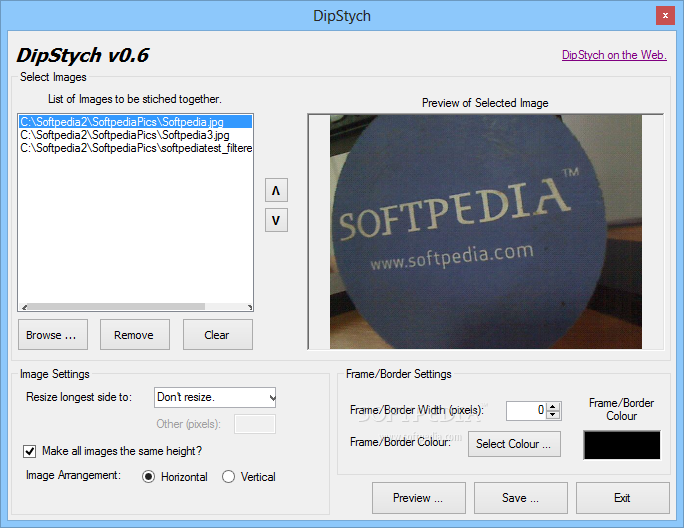Close the DipStych window
684x528 pixels.
tap(665, 16)
